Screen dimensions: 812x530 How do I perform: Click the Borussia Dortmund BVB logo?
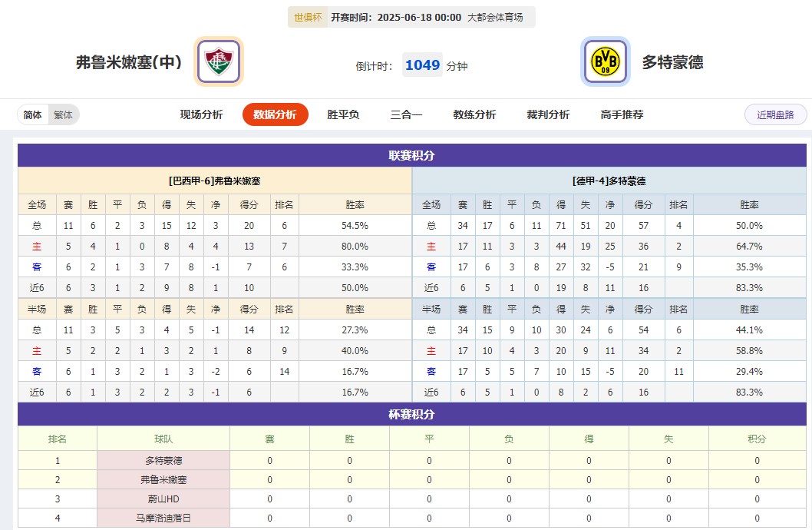click(606, 61)
